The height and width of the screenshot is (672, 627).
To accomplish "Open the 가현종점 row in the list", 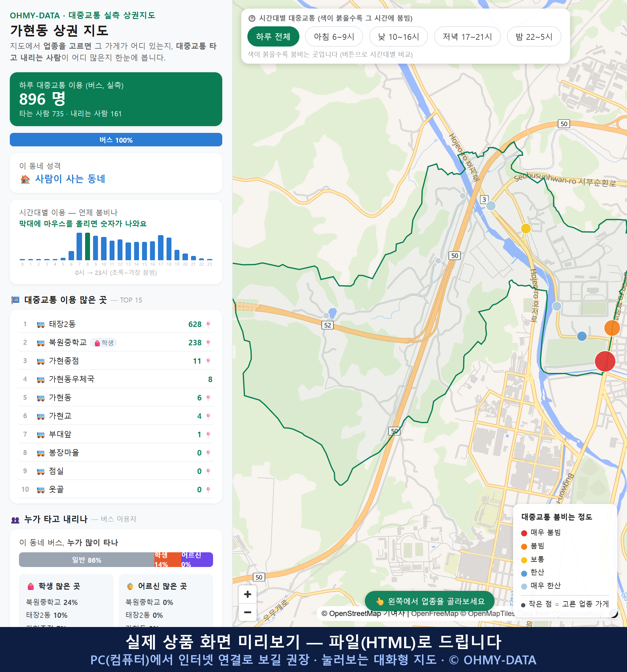I will (x=116, y=361).
